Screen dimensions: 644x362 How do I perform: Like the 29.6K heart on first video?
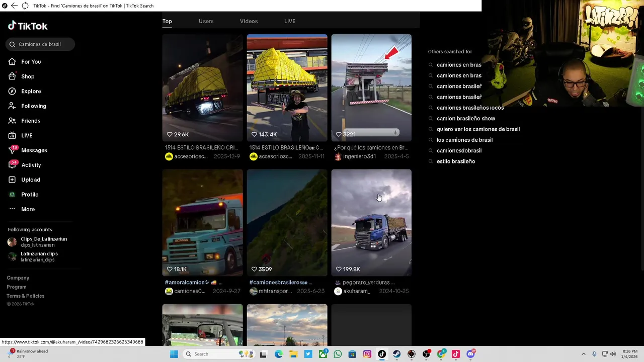pos(170,134)
